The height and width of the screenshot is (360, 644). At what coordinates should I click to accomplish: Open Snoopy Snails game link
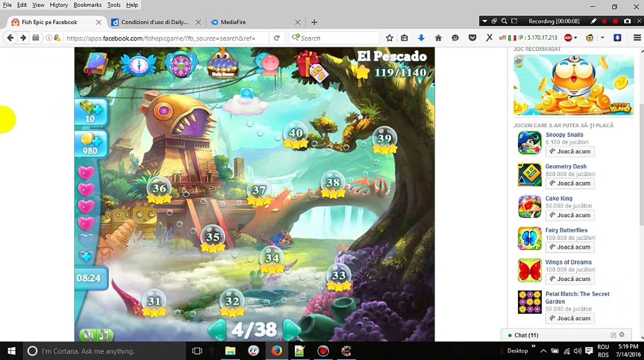pos(564,134)
